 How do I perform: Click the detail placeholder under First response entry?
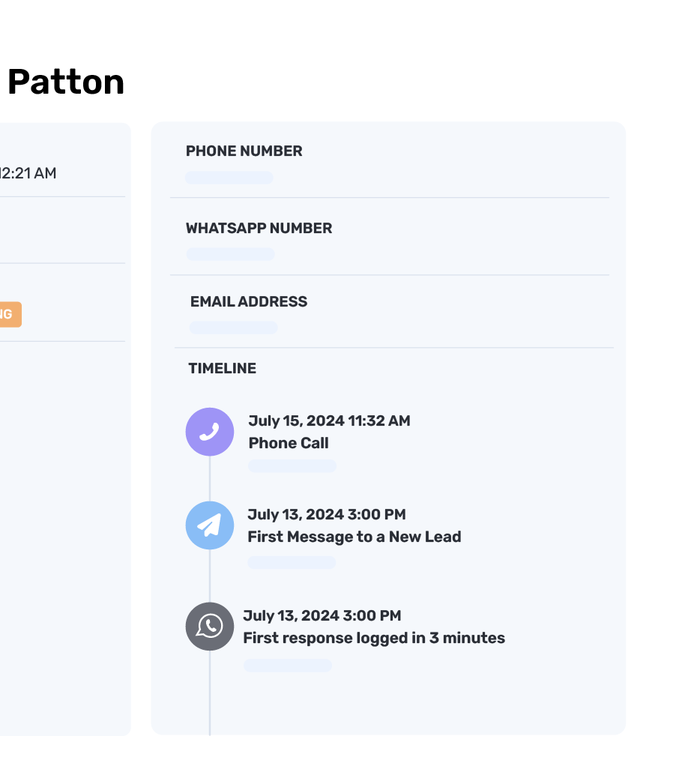tap(287, 666)
